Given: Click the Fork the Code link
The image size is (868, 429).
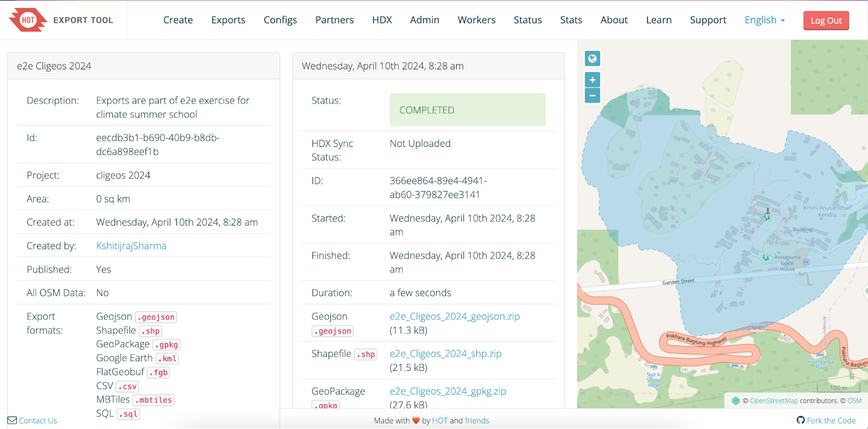Looking at the screenshot, I should tap(831, 420).
